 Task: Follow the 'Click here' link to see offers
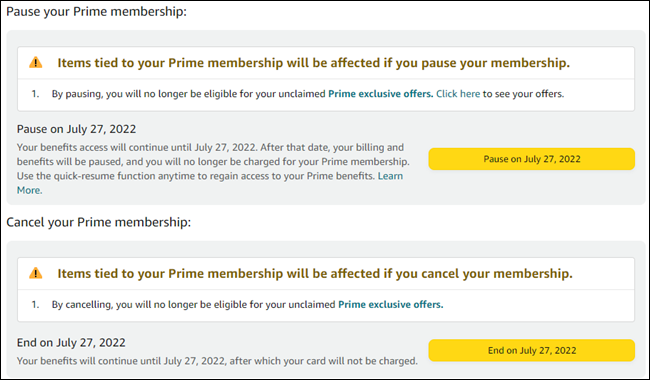pyautogui.click(x=458, y=94)
